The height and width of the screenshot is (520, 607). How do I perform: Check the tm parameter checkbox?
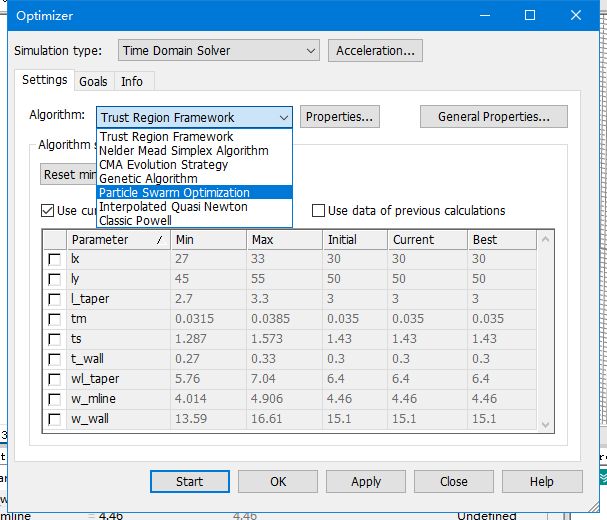55,319
